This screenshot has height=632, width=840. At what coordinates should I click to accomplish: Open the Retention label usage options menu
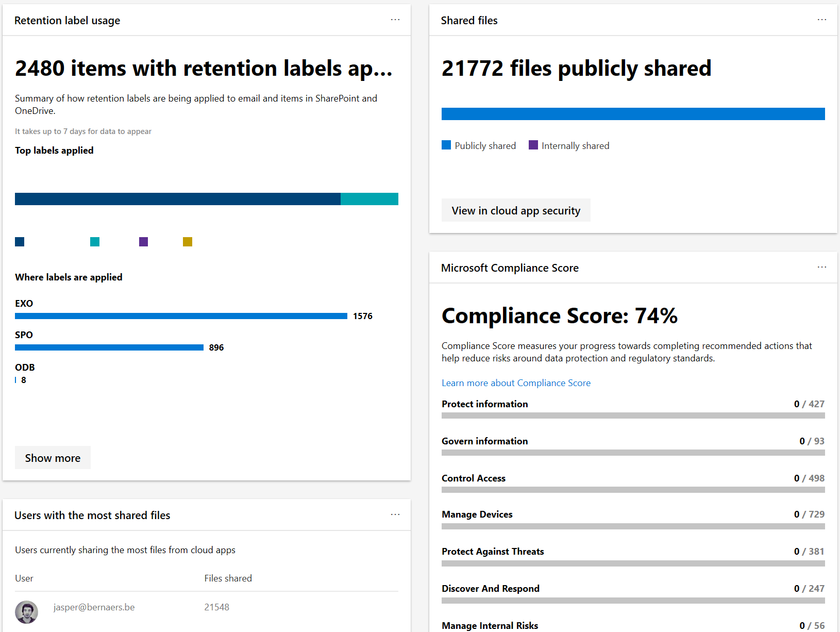tap(395, 20)
